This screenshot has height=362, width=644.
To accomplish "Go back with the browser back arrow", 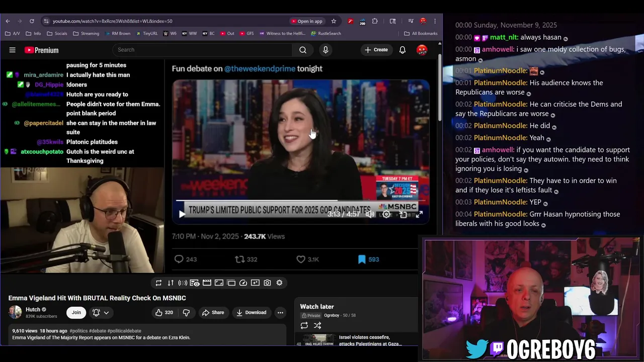I will pos(8,21).
